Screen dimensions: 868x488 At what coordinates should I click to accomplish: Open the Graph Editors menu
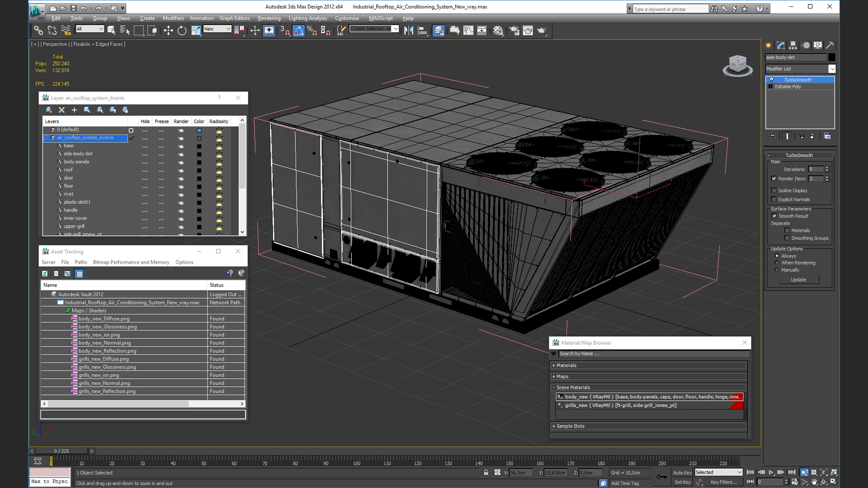pos(234,18)
